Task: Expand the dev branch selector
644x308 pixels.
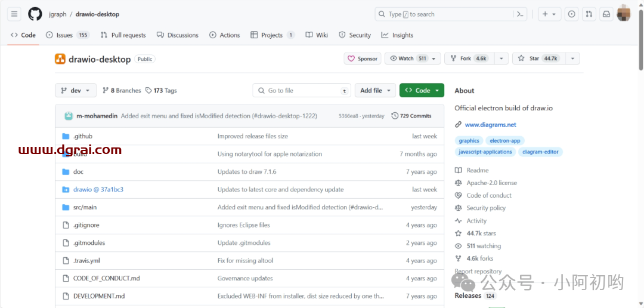Action: click(75, 91)
